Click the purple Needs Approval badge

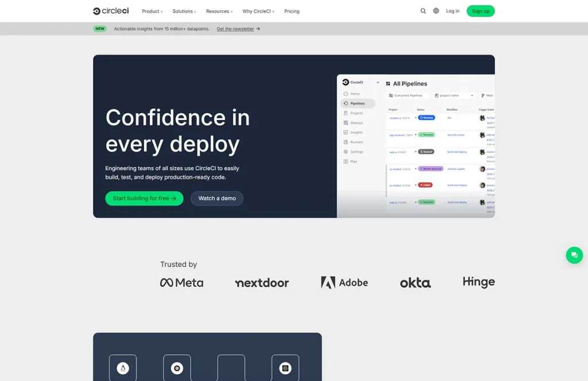tap(431, 169)
